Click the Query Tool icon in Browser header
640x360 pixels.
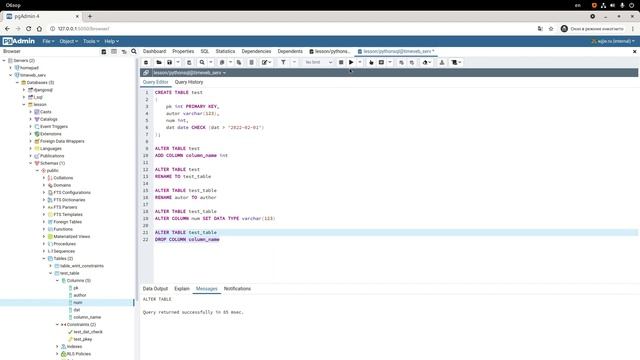point(104,51)
